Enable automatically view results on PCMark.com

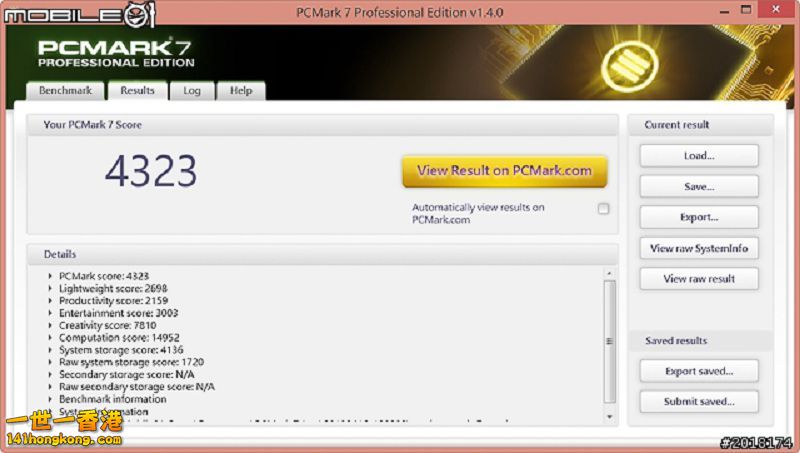coord(603,209)
